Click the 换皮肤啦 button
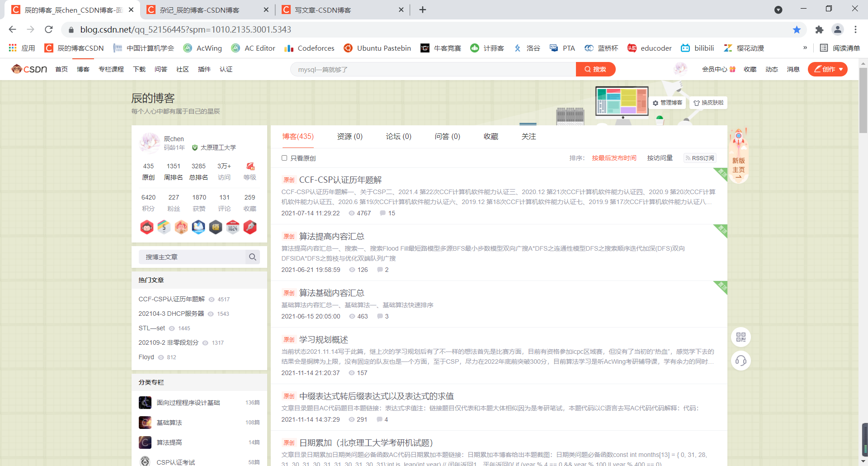Screen dimensions: 868x466 (708, 103)
